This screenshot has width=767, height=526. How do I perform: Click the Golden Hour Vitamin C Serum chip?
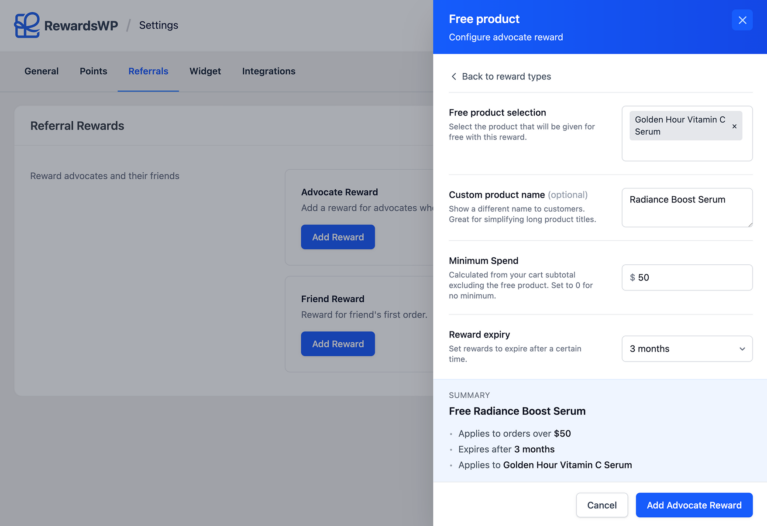click(x=679, y=125)
